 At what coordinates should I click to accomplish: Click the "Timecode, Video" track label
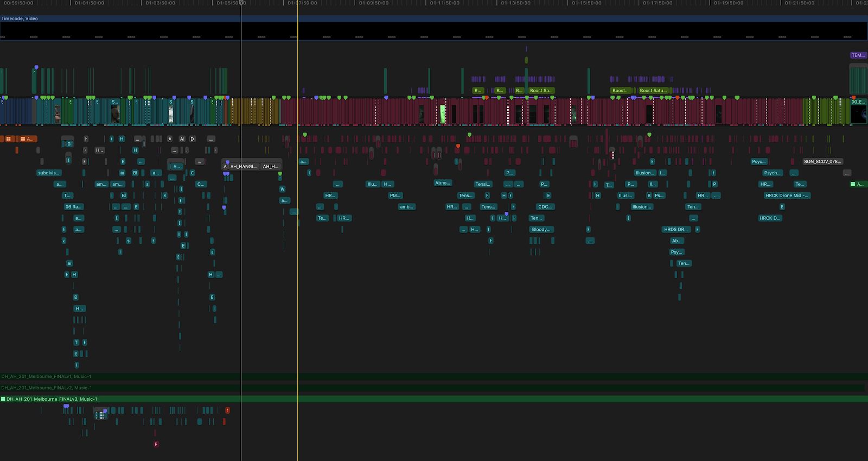[20, 18]
